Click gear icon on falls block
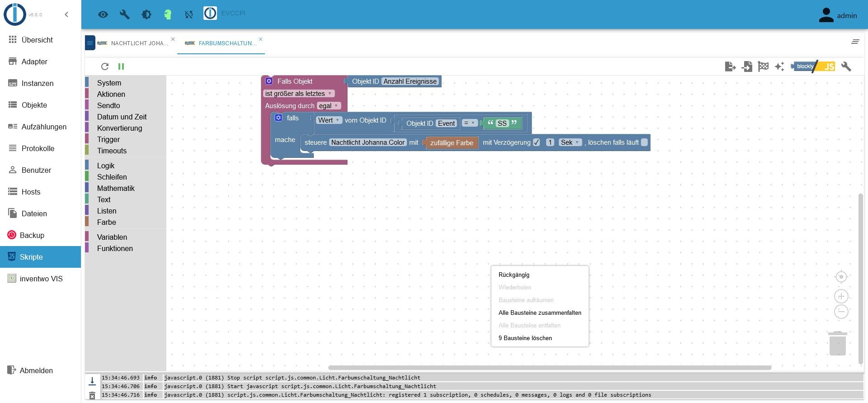 pos(278,118)
